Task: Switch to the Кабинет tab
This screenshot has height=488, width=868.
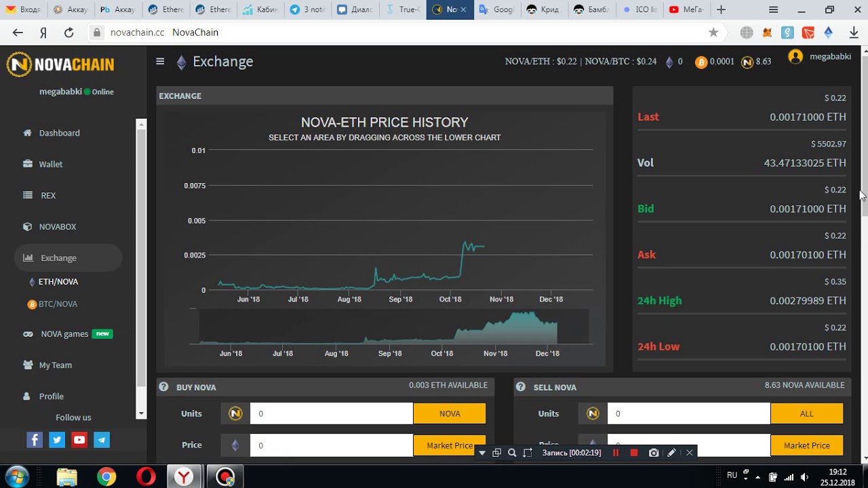Action: pos(260,9)
